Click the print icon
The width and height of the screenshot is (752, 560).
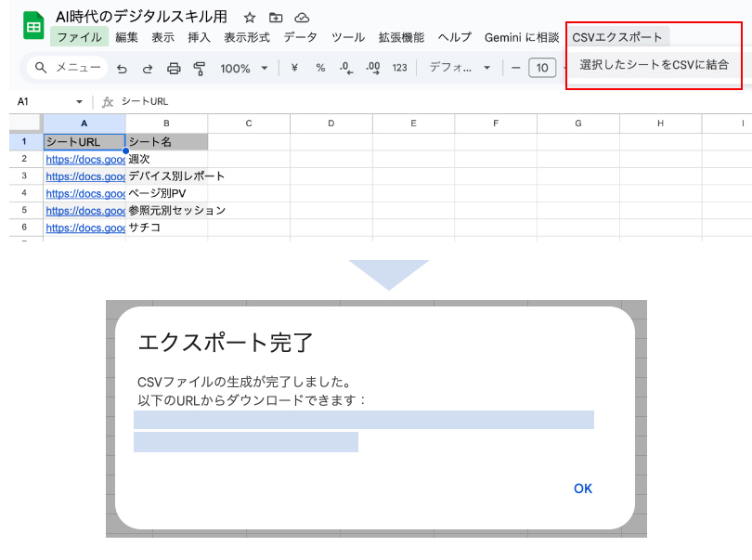click(x=174, y=68)
